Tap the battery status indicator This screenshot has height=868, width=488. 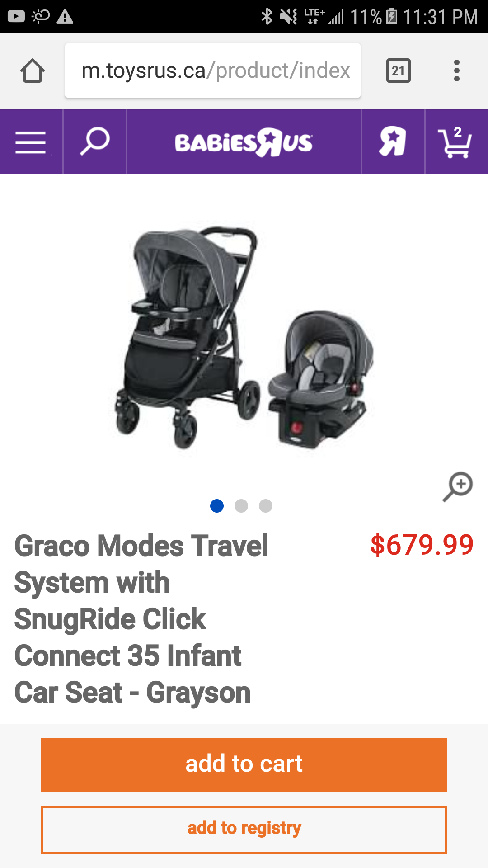(x=392, y=17)
